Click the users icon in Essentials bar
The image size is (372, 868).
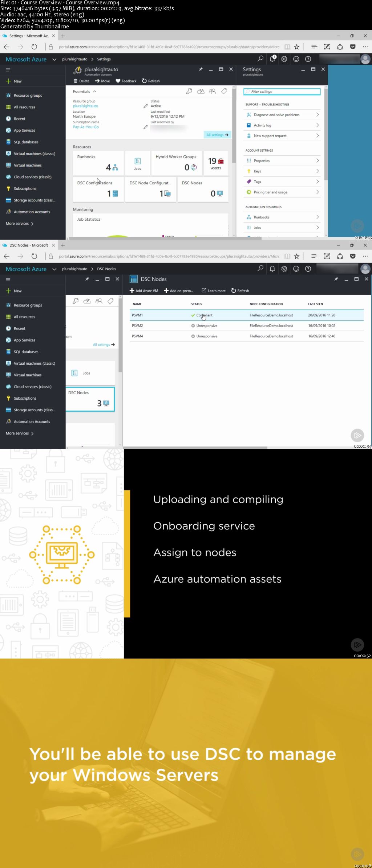212,92
